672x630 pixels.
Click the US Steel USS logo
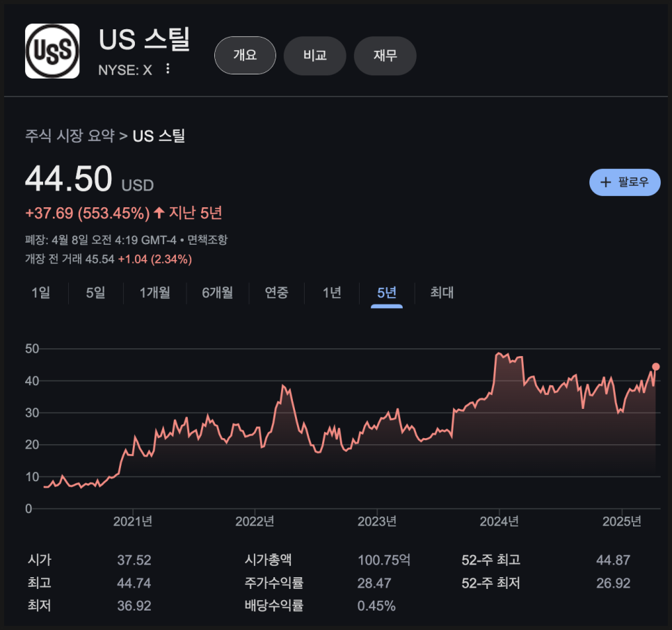coord(52,51)
